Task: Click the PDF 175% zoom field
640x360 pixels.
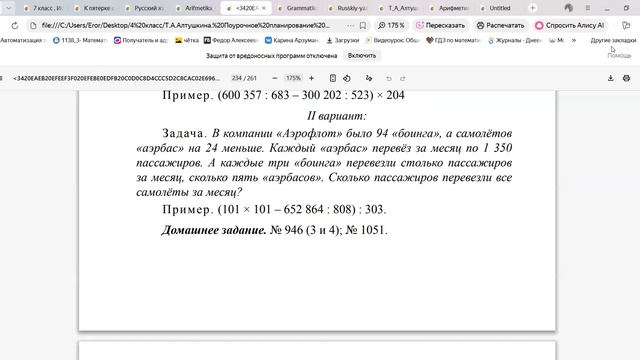Action: click(x=293, y=78)
